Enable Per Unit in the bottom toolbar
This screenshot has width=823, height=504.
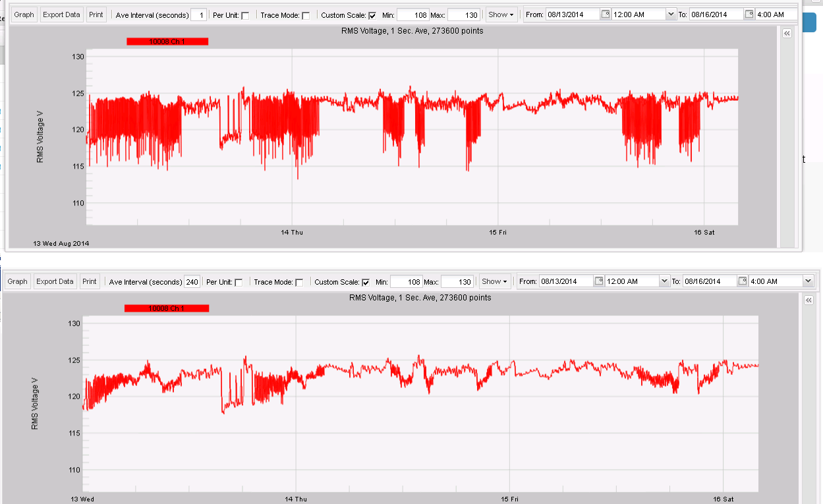[239, 281]
